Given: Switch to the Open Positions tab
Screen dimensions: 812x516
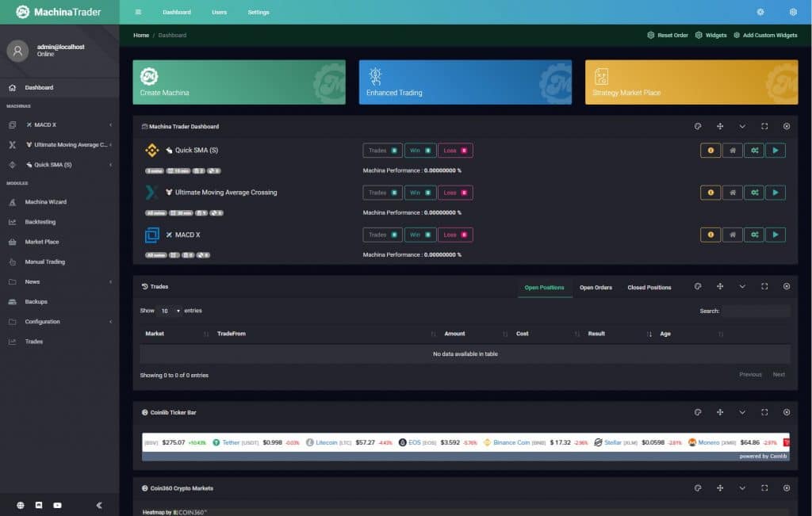Looking at the screenshot, I should click(x=544, y=288).
